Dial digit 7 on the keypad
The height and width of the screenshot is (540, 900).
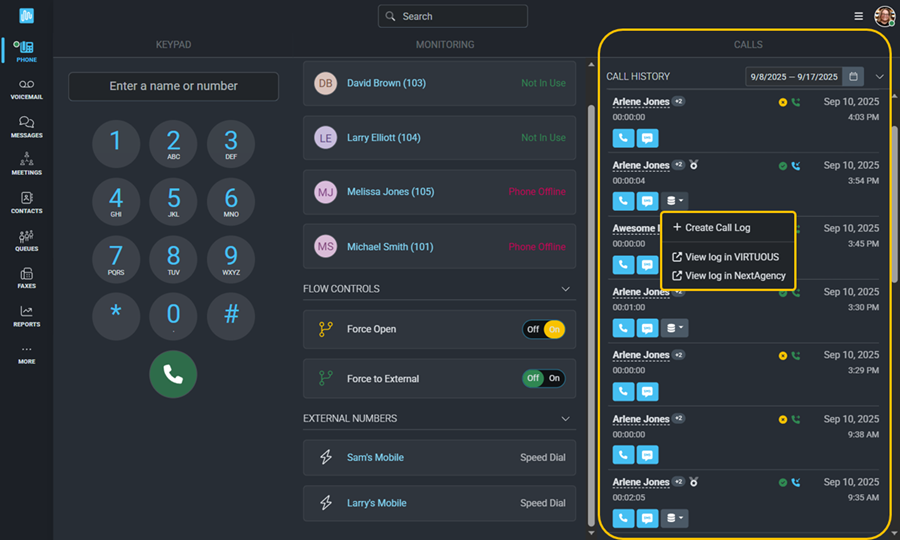point(115,259)
